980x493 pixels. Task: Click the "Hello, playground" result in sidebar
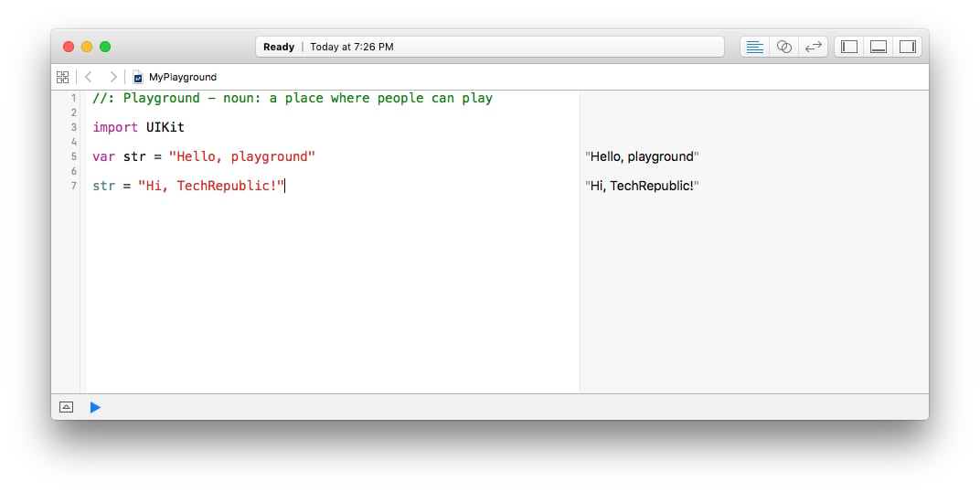click(642, 156)
